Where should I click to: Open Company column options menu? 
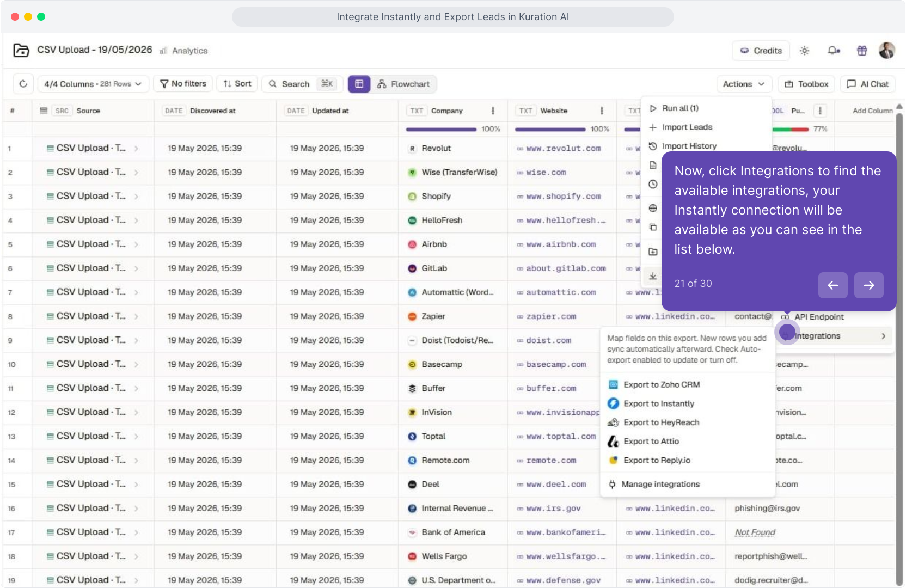click(x=493, y=111)
